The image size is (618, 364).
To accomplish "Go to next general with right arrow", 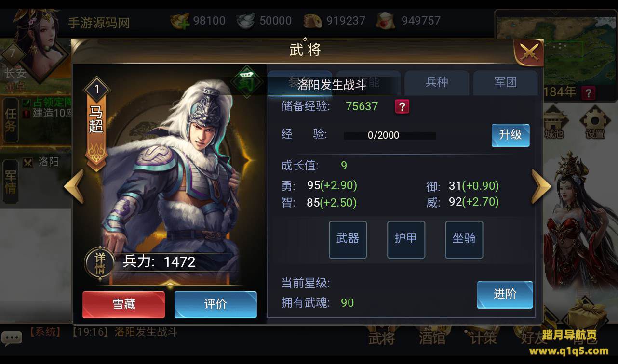I will click(x=541, y=187).
